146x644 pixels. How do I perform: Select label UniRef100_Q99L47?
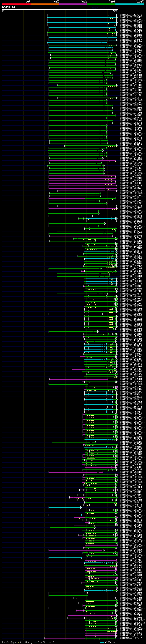click(x=131, y=120)
